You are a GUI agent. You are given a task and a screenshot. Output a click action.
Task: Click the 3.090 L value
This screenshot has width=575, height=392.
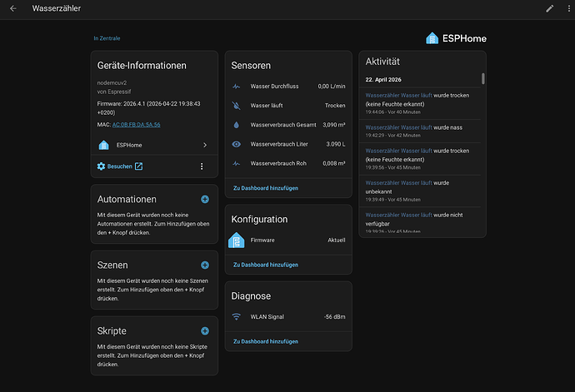pos(336,144)
